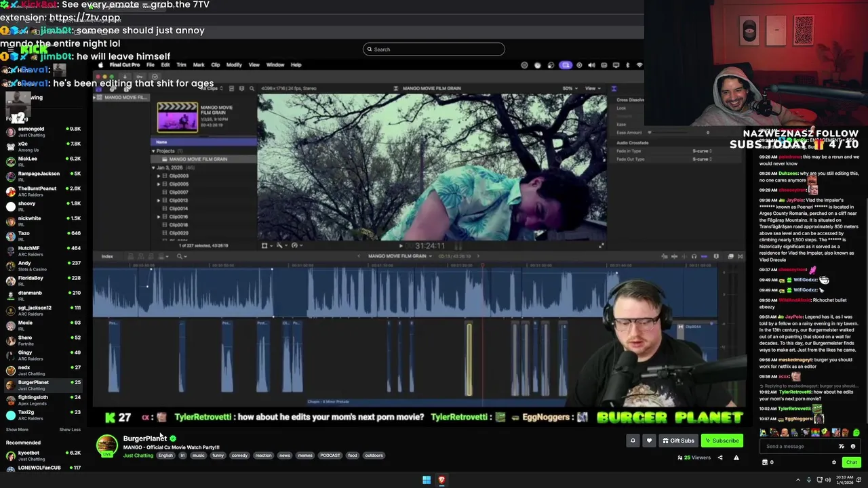The image size is (868, 488).
Task: Click the Search field at top
Action: pos(434,49)
